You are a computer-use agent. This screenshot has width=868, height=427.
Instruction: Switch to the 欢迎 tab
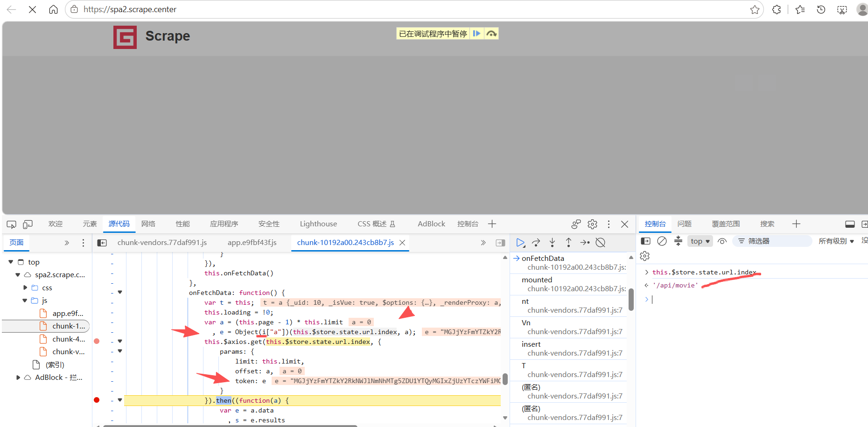pos(56,224)
